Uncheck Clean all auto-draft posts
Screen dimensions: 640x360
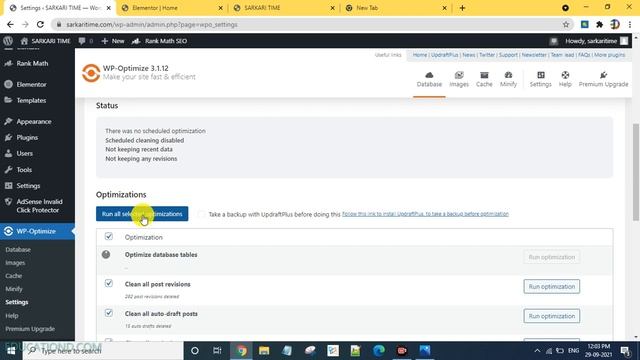[109, 313]
